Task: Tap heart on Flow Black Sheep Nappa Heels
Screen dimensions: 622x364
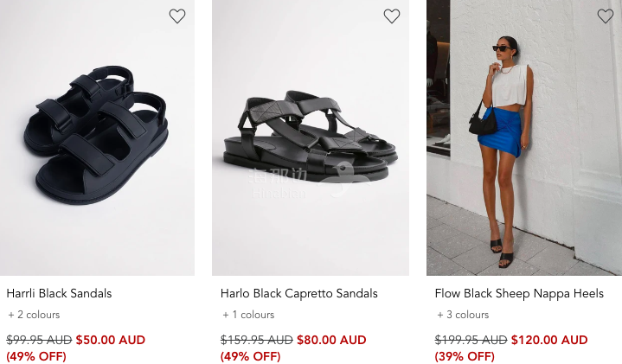Action: 606,16
